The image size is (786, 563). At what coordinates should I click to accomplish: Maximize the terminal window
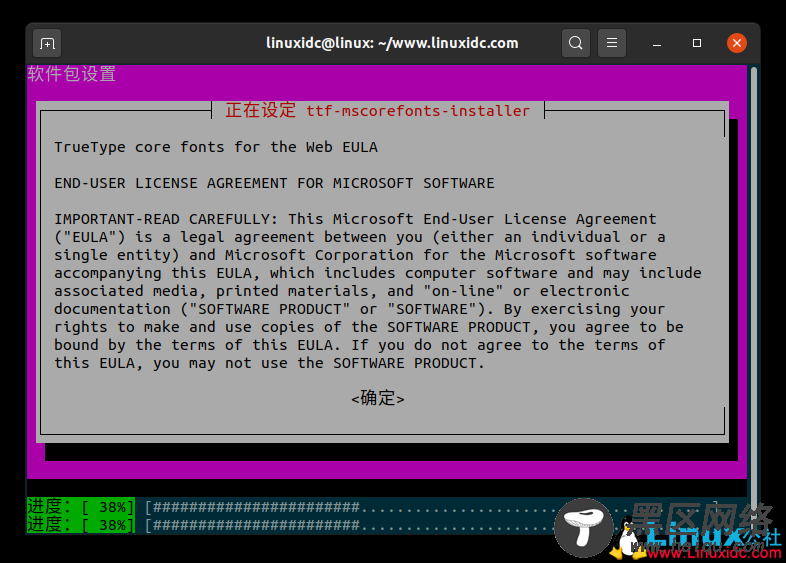point(697,43)
